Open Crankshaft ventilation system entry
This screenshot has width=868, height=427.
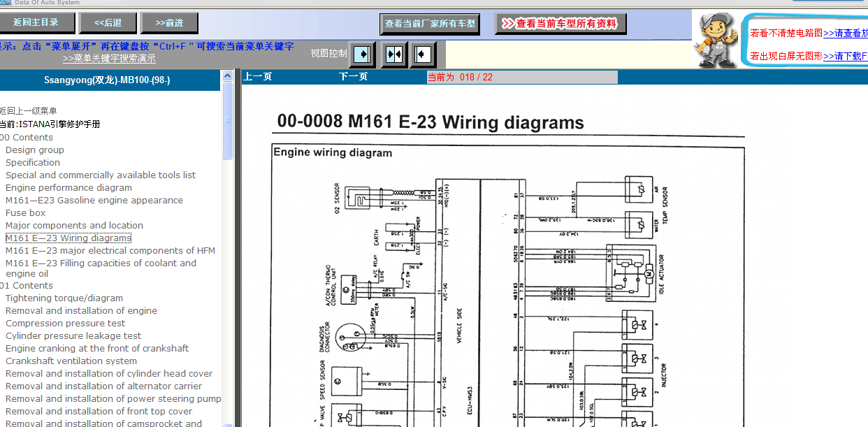(71, 361)
